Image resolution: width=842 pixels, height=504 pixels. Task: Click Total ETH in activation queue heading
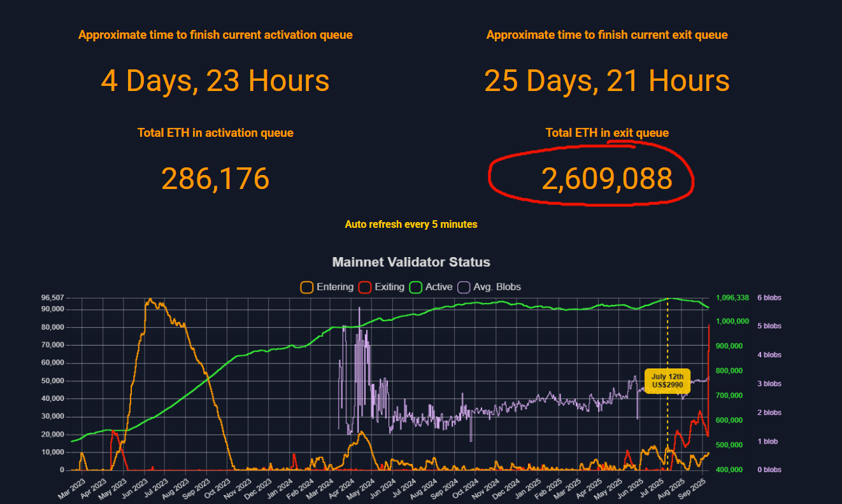(x=215, y=133)
